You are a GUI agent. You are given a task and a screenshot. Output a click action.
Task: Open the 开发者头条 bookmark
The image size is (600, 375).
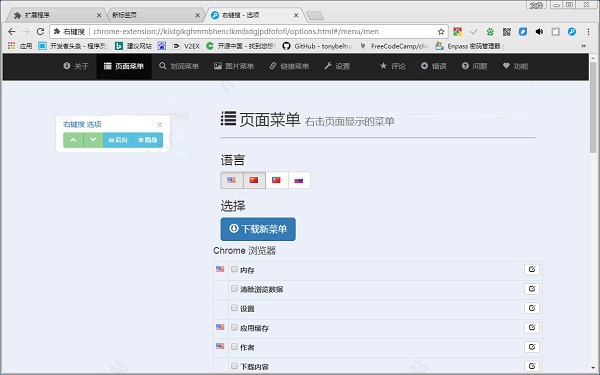tap(72, 46)
